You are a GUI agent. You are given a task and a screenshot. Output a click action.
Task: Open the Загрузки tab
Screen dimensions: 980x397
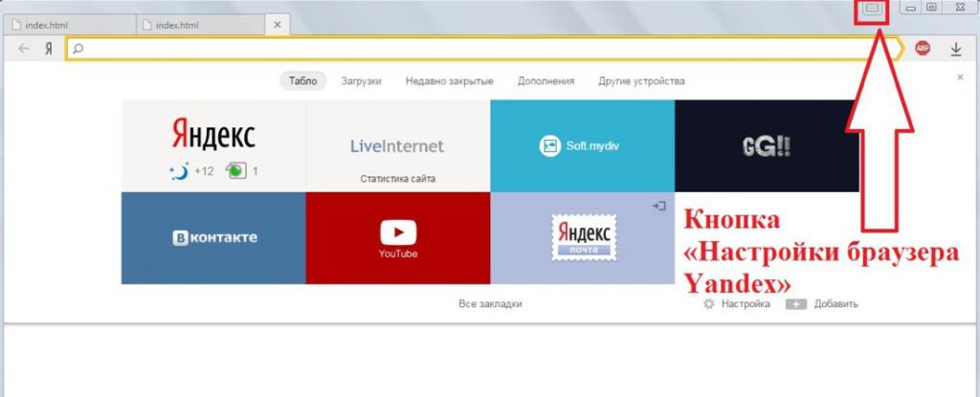point(361,81)
